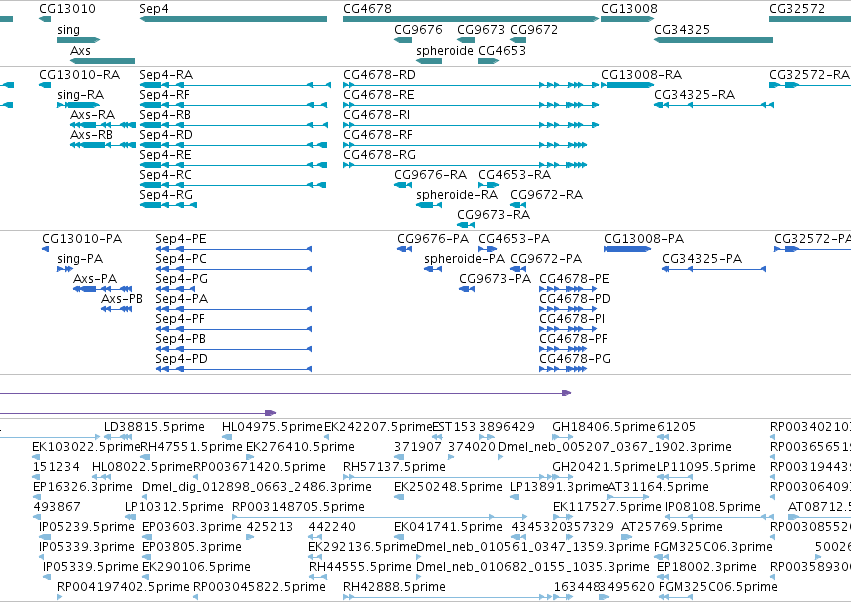The height and width of the screenshot is (602, 851).
Task: Select transcript Axs-RB
Action: coord(103,145)
